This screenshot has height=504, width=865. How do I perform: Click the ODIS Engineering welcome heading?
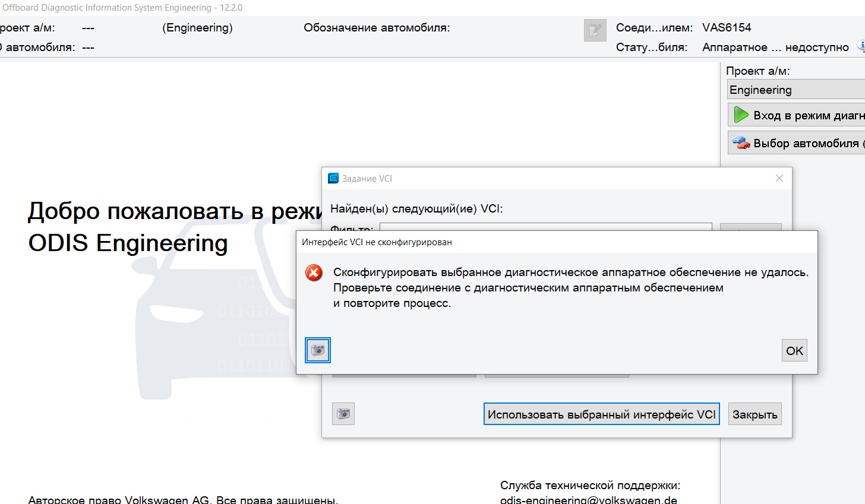pos(128,243)
